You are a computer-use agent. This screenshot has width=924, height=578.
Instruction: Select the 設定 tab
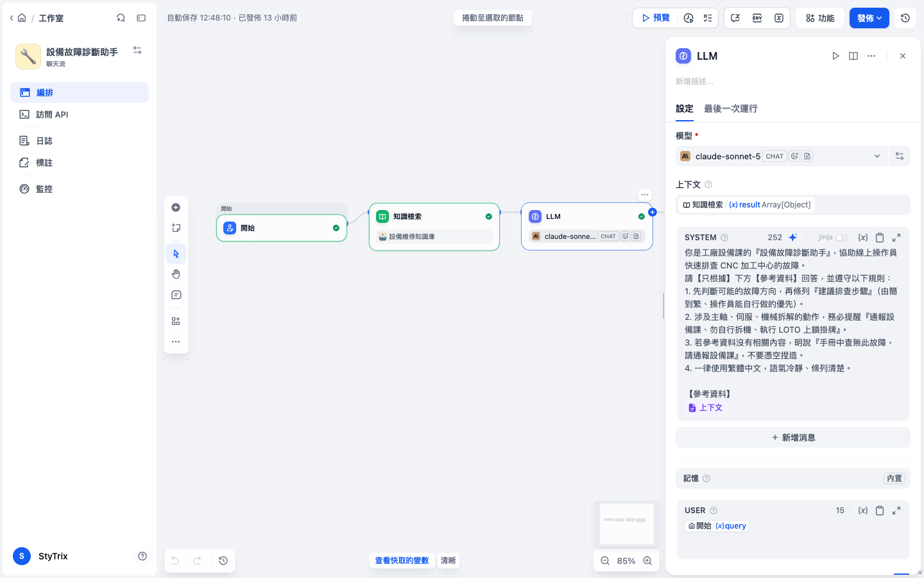685,109
